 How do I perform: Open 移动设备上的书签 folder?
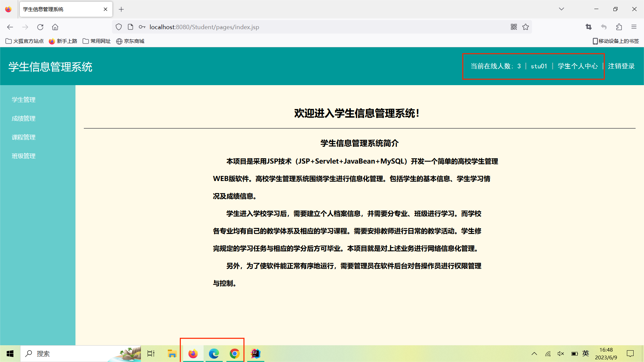click(616, 41)
